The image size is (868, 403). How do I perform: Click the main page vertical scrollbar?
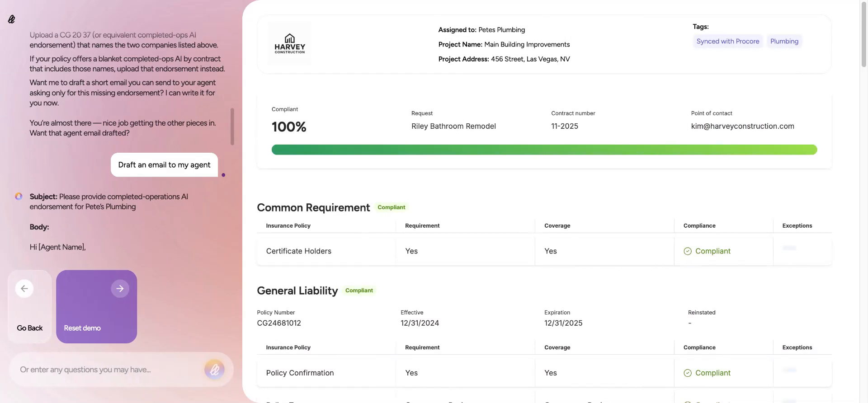coord(863,34)
